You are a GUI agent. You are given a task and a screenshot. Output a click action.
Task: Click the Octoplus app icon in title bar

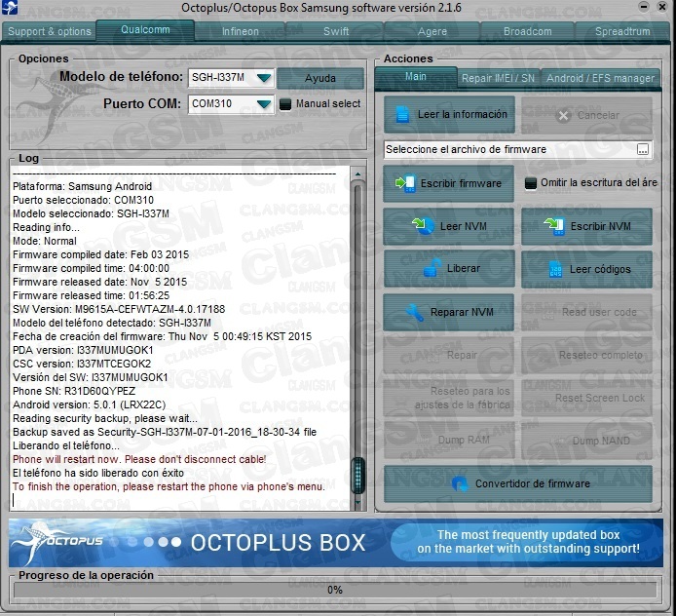tap(9, 8)
